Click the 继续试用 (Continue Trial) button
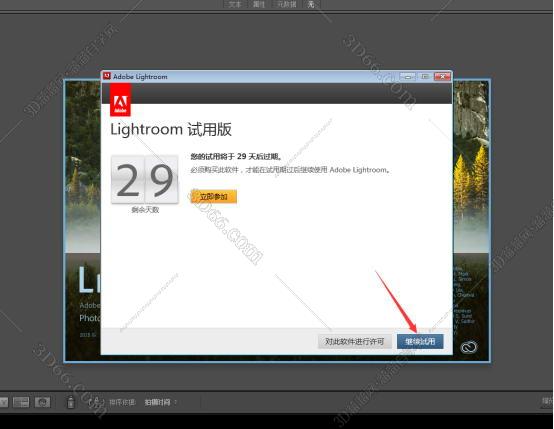 coord(420,341)
